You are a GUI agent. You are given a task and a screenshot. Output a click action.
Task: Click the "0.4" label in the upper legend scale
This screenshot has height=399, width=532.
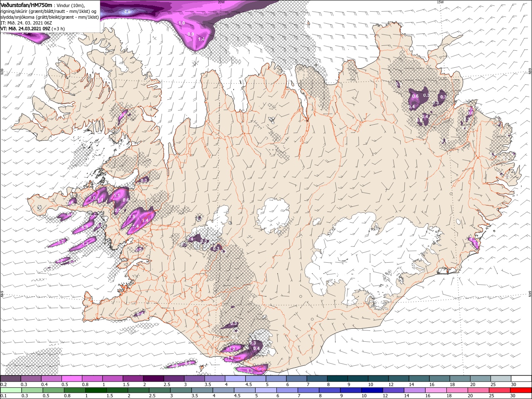coord(44,384)
